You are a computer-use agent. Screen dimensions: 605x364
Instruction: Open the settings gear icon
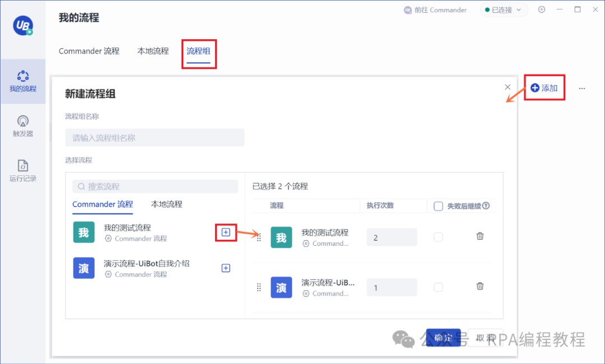pos(542,10)
